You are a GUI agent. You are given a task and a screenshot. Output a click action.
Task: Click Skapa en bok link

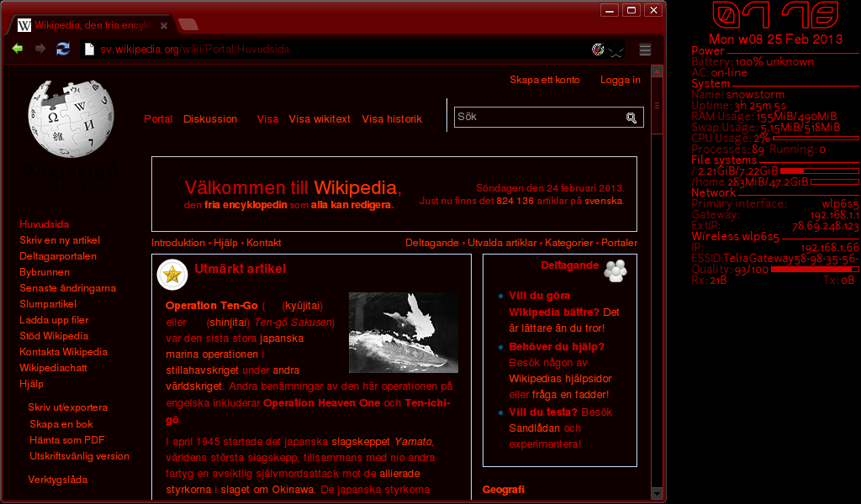pos(61,424)
